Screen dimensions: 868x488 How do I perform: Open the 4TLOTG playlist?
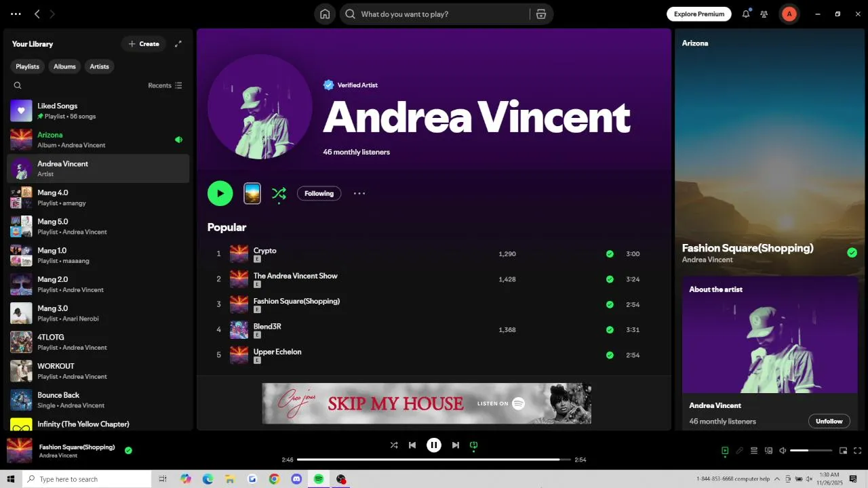[x=98, y=342]
